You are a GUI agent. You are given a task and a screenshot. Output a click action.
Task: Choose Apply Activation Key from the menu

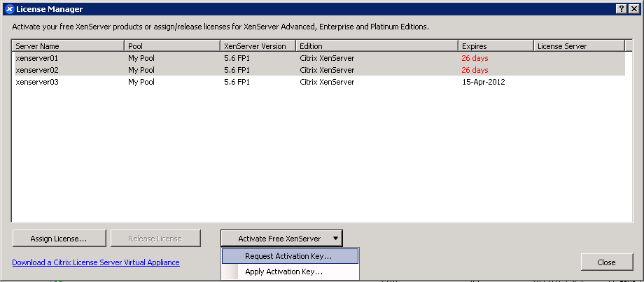290,272
